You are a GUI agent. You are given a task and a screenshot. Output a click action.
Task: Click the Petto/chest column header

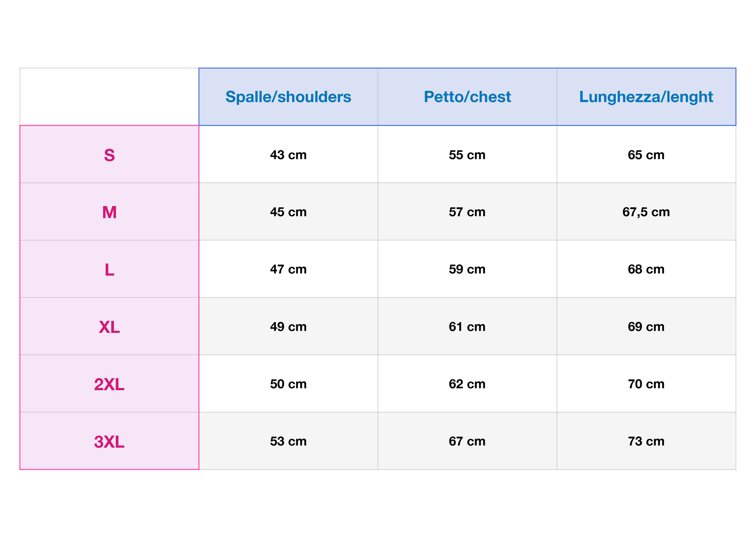pos(467,97)
